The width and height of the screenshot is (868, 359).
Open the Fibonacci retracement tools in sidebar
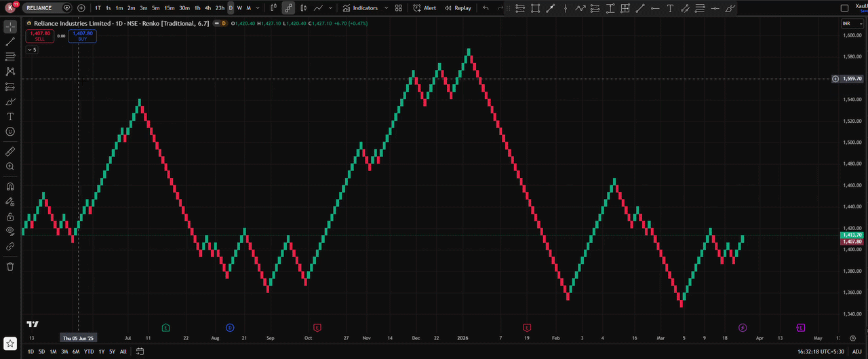(x=10, y=57)
